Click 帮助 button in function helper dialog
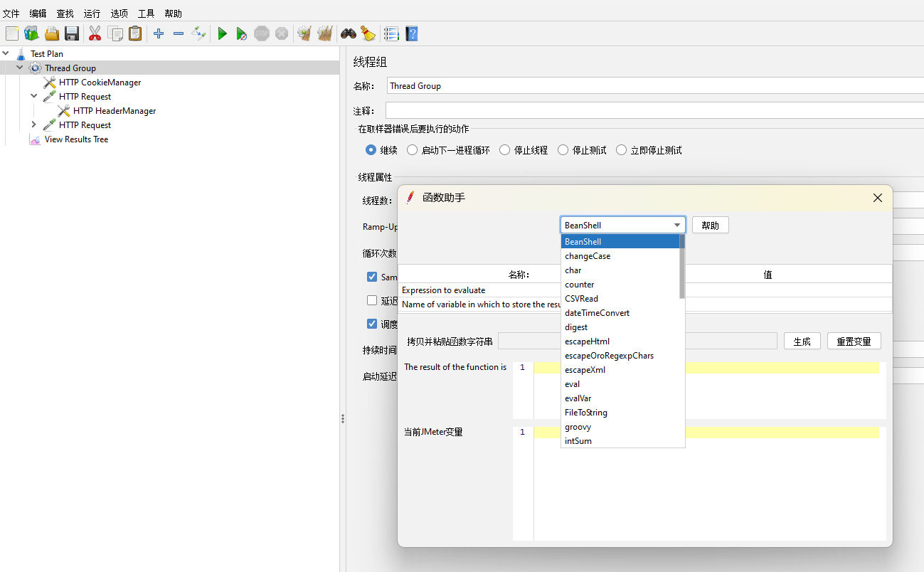The height and width of the screenshot is (572, 924). point(711,225)
